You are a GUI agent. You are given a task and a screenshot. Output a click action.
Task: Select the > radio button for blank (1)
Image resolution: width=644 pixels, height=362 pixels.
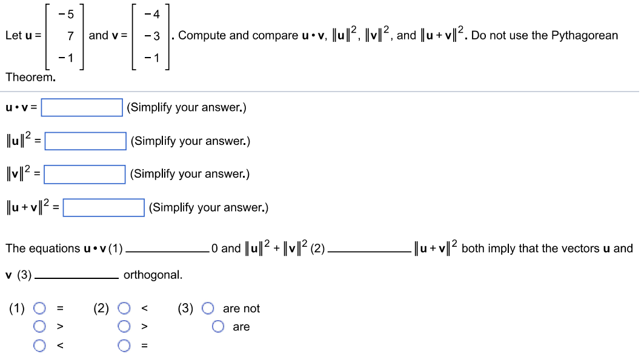tap(39, 326)
